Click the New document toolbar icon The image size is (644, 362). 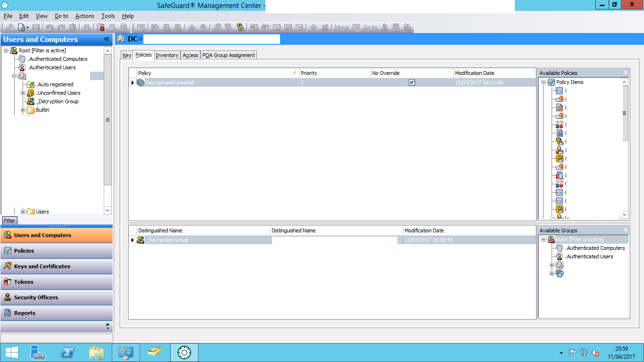pos(21,27)
